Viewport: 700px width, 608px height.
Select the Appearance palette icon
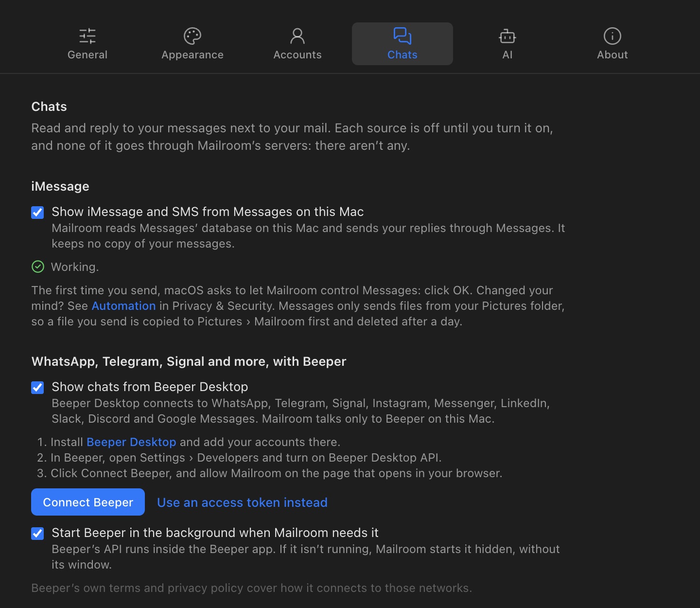coord(192,36)
